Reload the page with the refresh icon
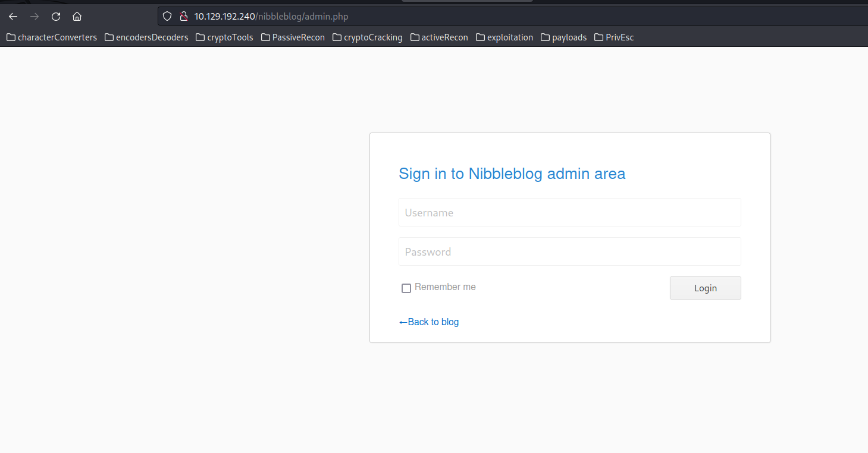Viewport: 868px width, 453px height. 56,17
